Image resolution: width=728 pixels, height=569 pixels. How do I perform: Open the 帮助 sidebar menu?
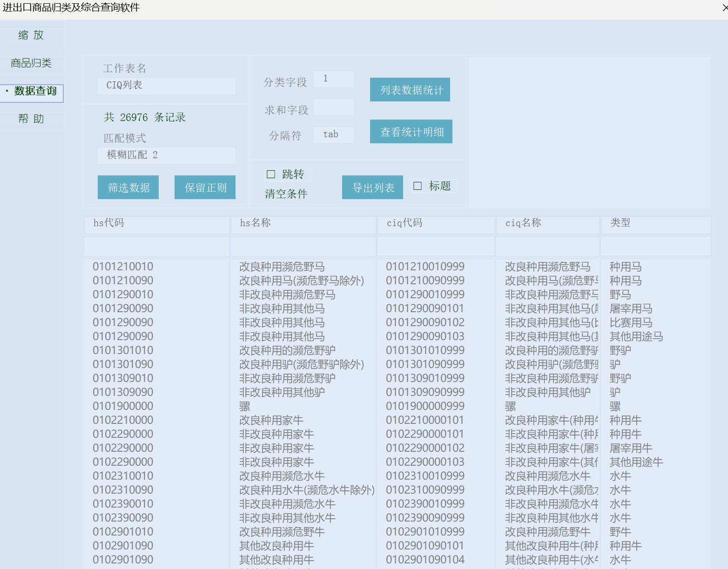click(x=31, y=119)
